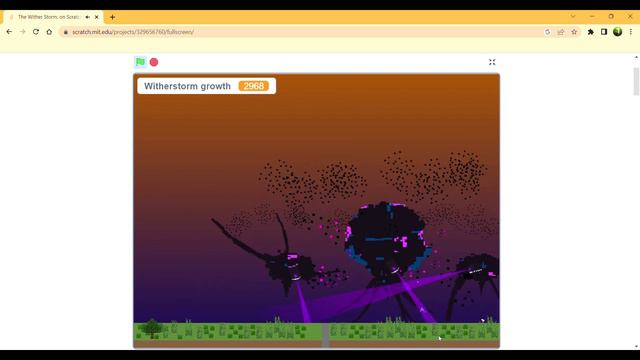The image size is (640, 360).
Task: Select The Wither Storm on Scratch tab
Action: [53, 17]
